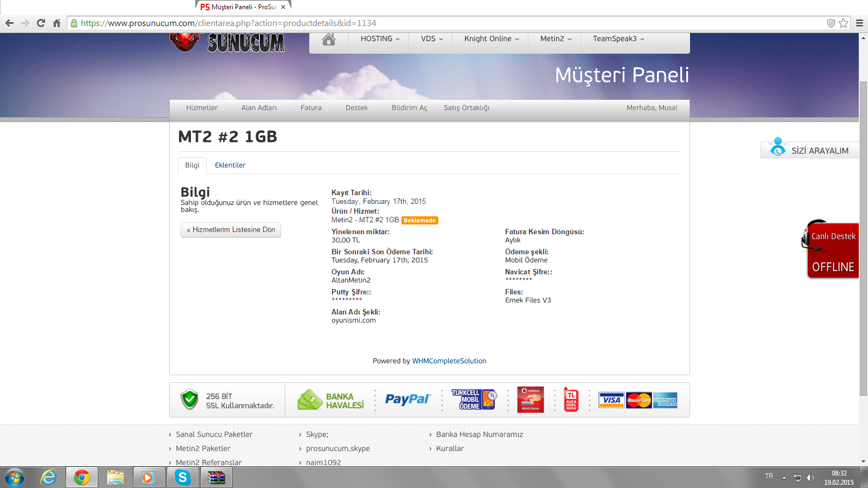The width and height of the screenshot is (868, 488).
Task: Click the Visa card logo
Action: [x=611, y=400]
